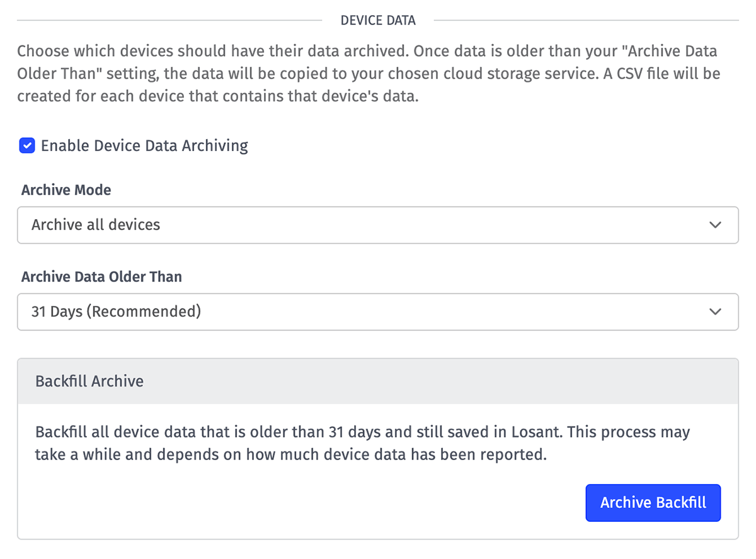
Task: Click the device data description paragraph
Action: pyautogui.click(x=369, y=73)
